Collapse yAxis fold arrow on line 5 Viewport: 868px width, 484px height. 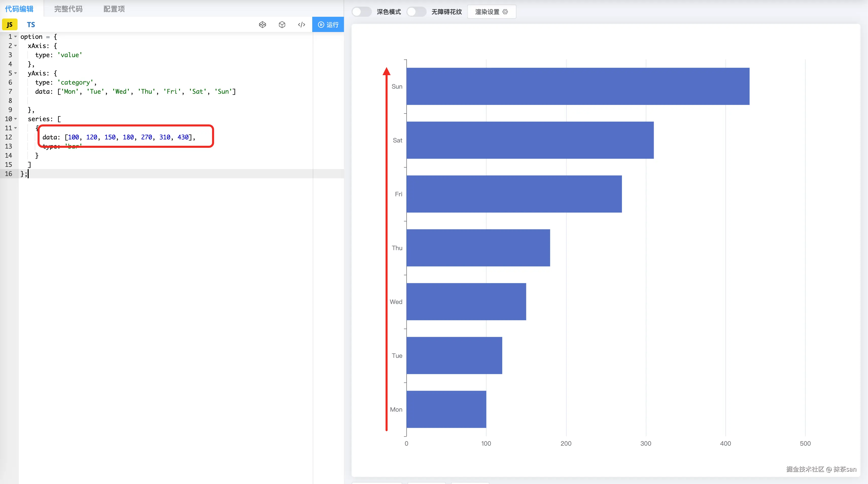(15, 73)
